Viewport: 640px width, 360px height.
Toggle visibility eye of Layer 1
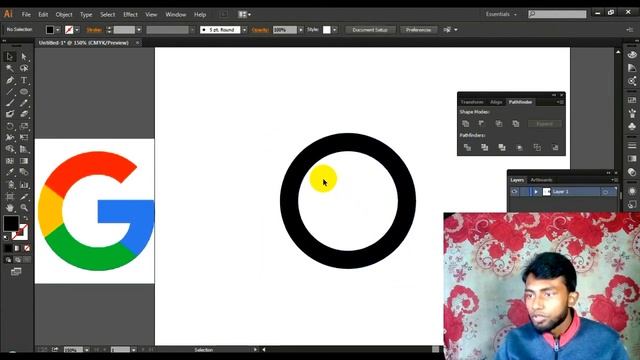click(514, 191)
